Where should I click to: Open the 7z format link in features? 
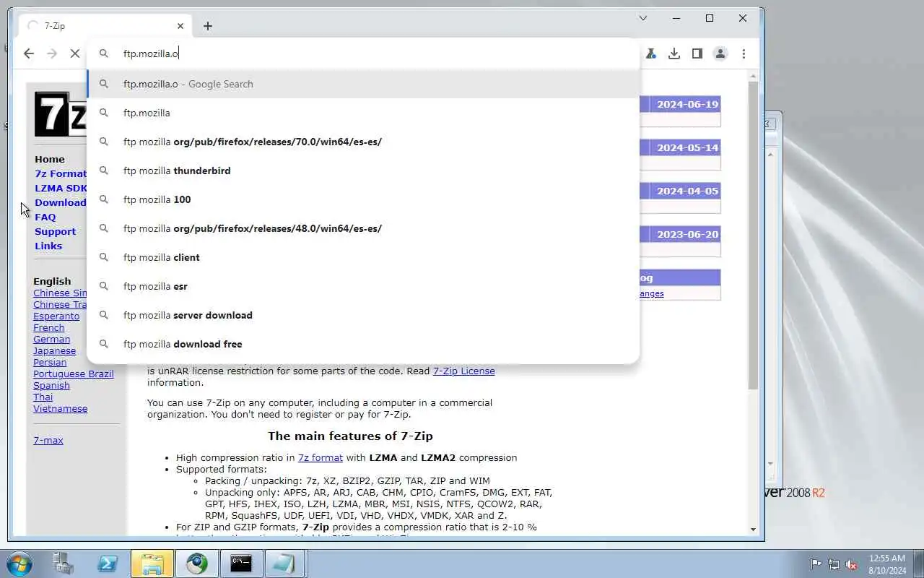point(321,457)
